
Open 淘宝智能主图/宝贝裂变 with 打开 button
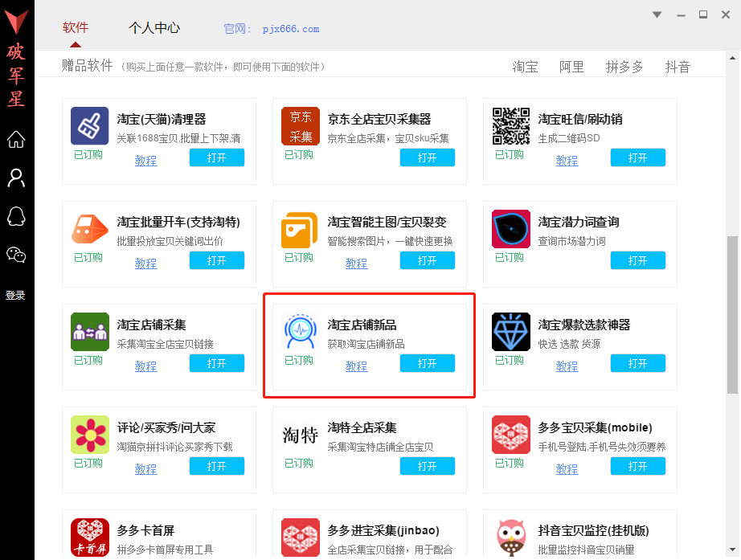click(x=428, y=260)
